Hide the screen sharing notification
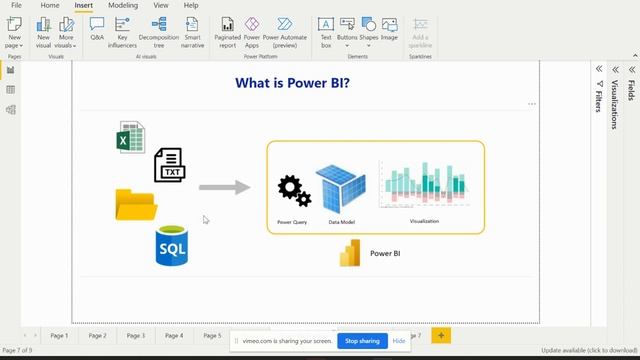Viewport: 640px width, 360px height. [x=399, y=341]
